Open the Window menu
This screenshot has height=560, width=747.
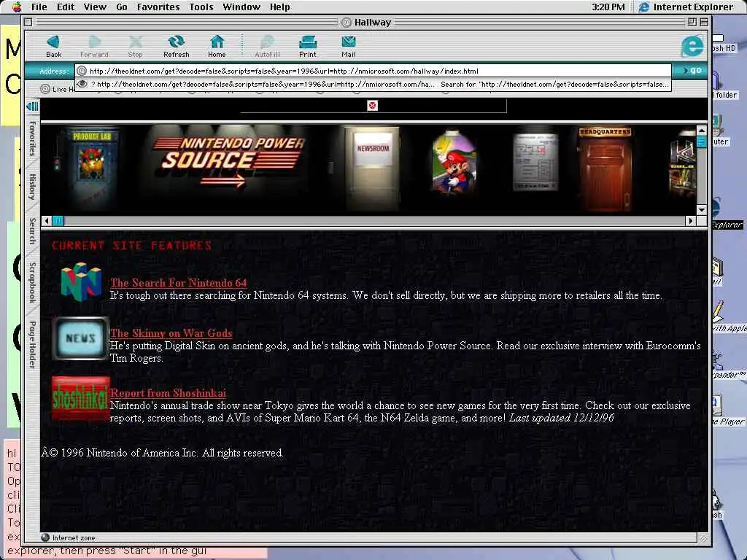(241, 7)
